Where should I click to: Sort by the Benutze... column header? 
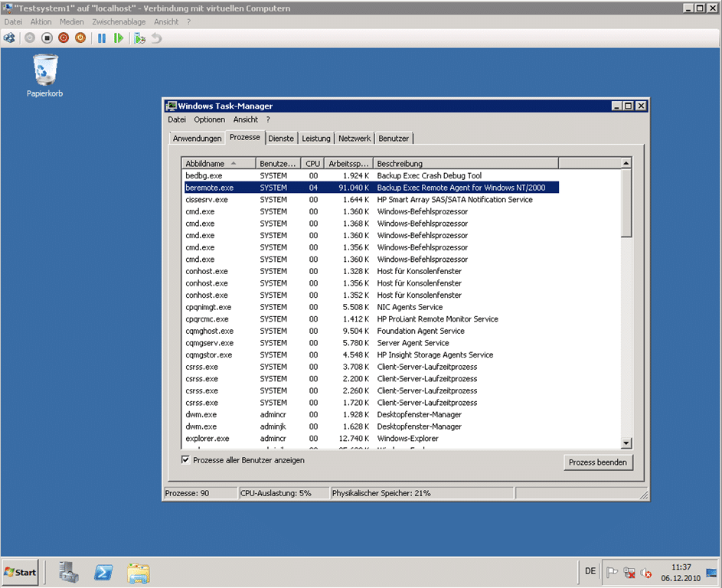(x=278, y=164)
